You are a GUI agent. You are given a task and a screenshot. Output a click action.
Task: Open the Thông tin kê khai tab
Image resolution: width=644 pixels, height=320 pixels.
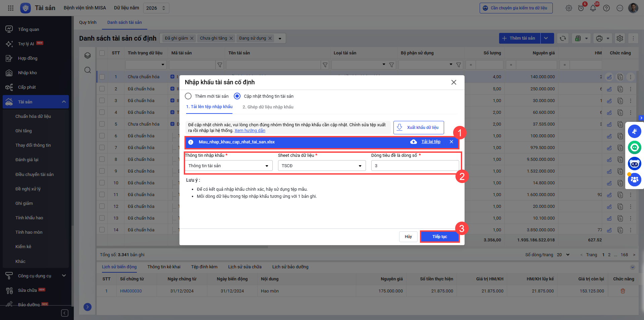[x=164, y=267]
